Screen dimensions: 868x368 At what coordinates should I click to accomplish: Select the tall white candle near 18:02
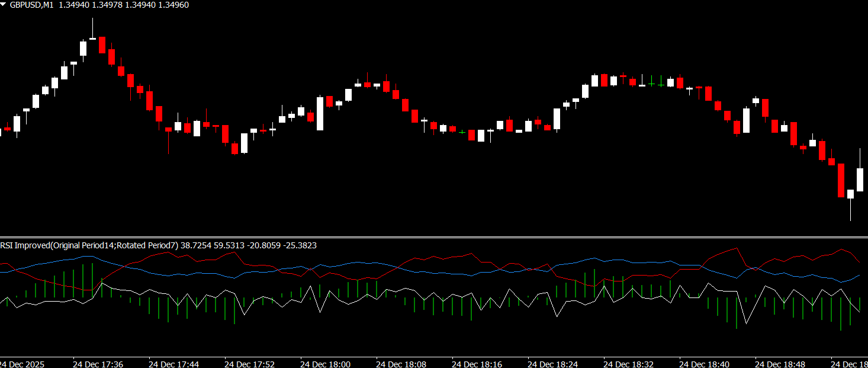click(x=320, y=113)
